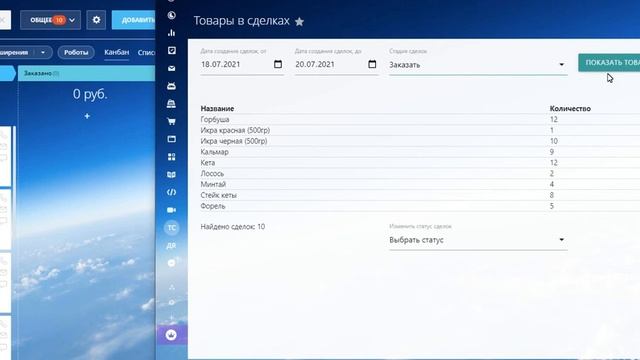Open the ТС round sidebar icon
Viewport: 640px width, 360px height.
(172, 228)
